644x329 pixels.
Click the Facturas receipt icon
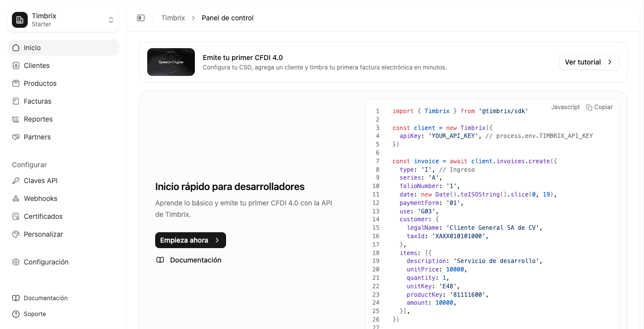pos(16,101)
